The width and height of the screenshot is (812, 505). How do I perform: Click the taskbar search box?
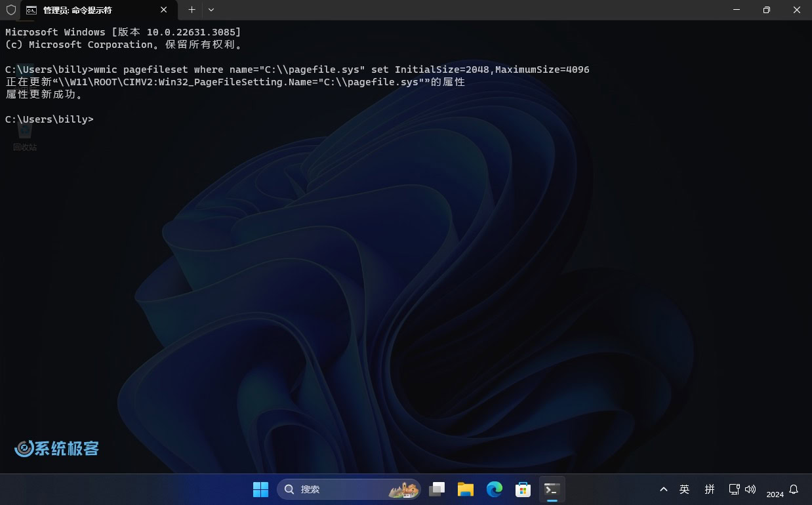click(x=348, y=489)
